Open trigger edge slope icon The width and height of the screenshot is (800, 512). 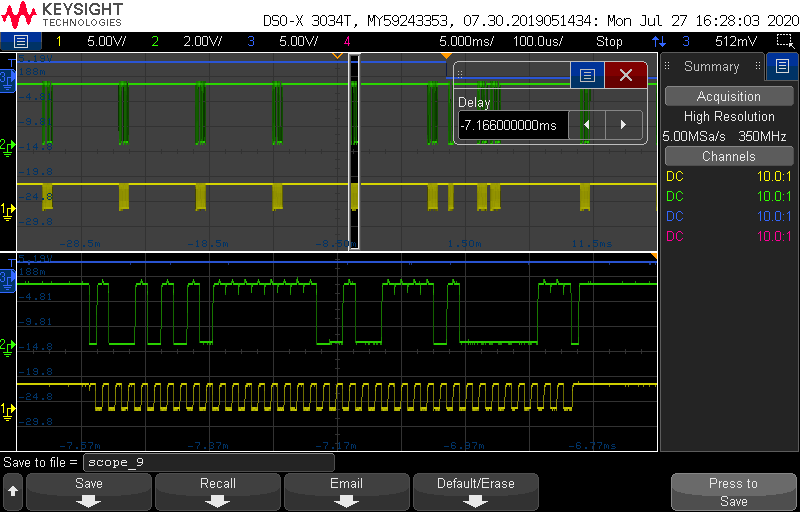(659, 41)
